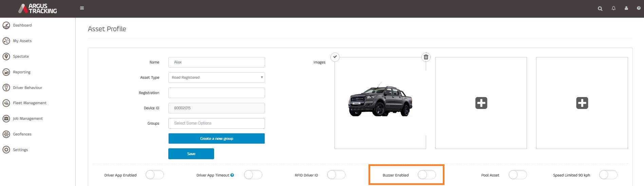Click the grey truck thumbnail image
This screenshot has width=644, height=186.
pyautogui.click(x=380, y=100)
